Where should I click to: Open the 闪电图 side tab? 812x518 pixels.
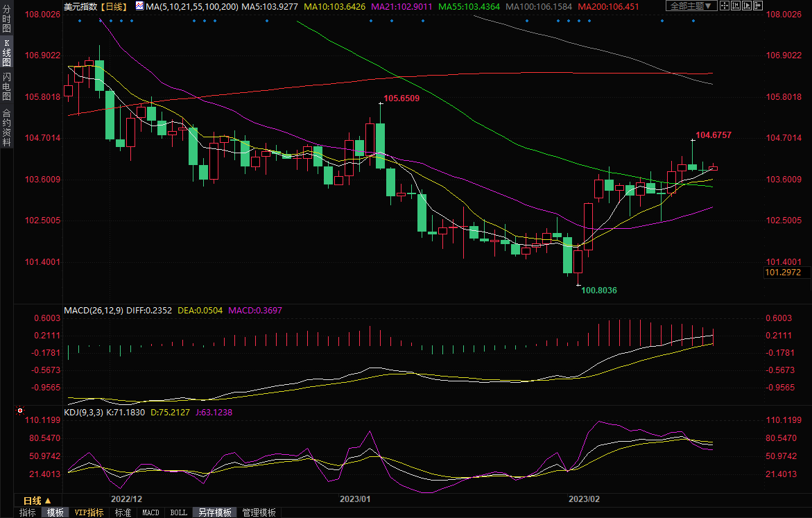click(x=6, y=87)
